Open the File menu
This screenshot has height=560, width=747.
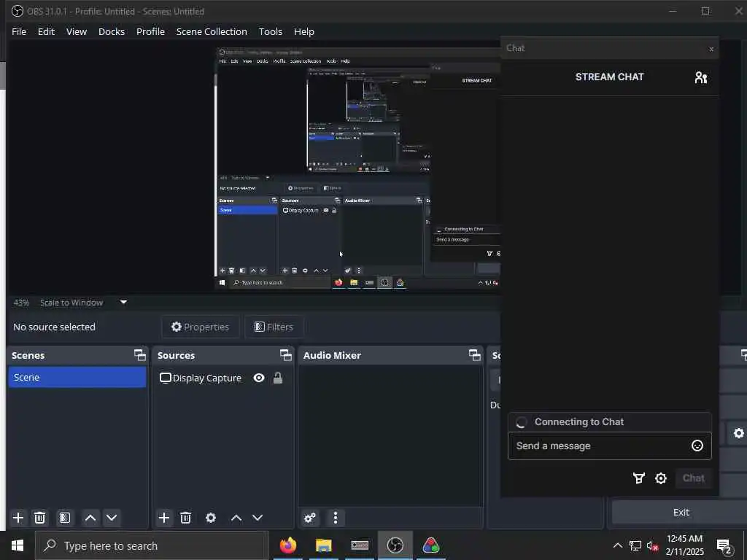point(19,31)
